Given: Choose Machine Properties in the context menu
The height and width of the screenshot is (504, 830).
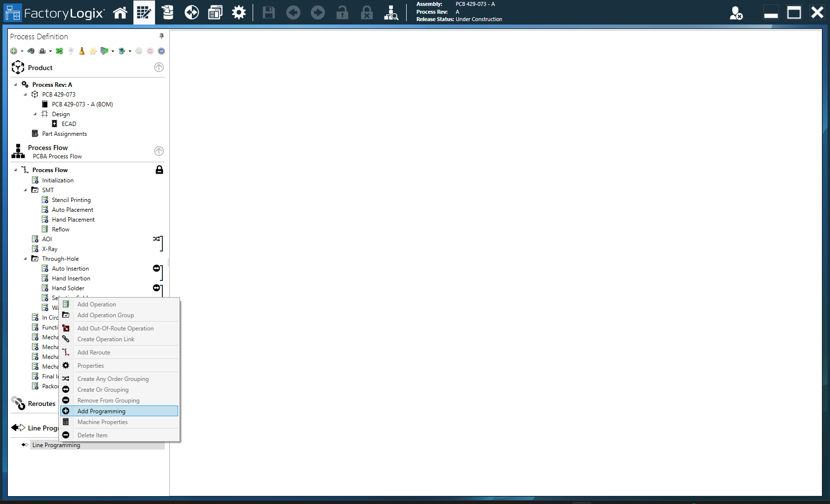Looking at the screenshot, I should [103, 422].
